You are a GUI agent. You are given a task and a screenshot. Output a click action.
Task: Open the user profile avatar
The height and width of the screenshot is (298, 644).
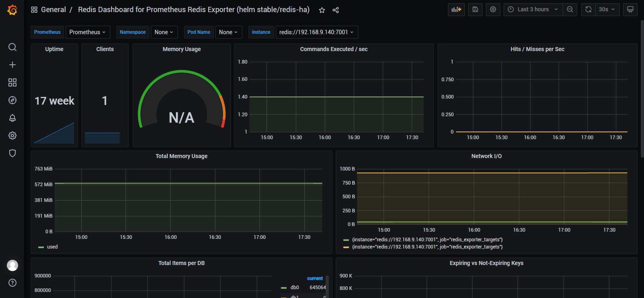coord(12,265)
